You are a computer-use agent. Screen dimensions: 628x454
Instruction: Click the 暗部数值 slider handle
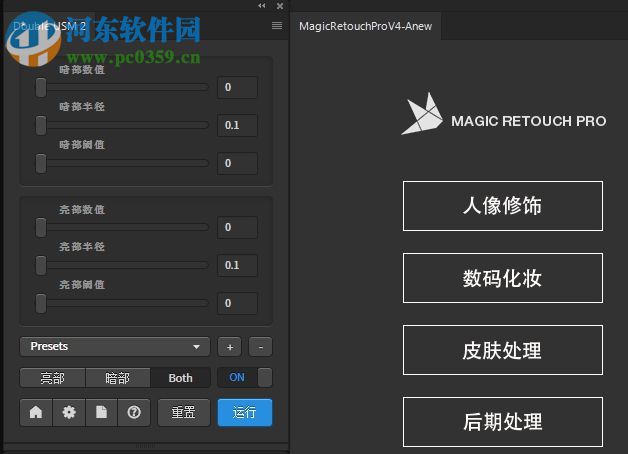coord(41,87)
